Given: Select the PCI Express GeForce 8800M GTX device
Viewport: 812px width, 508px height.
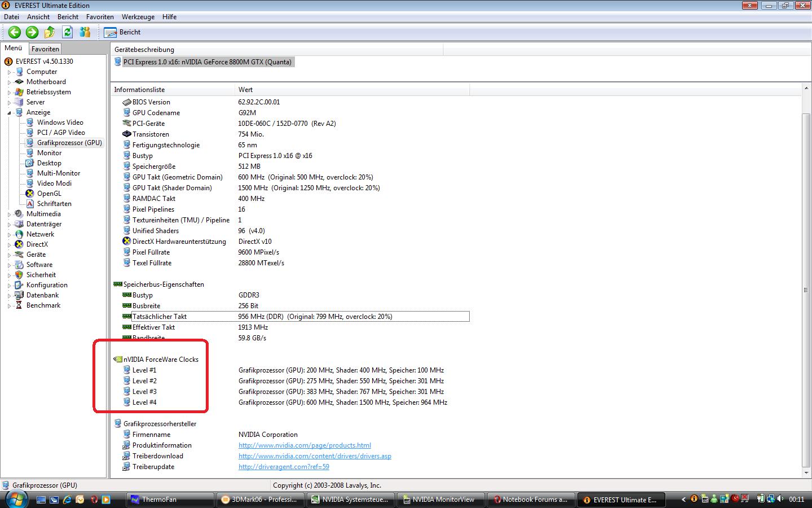Looking at the screenshot, I should 208,62.
